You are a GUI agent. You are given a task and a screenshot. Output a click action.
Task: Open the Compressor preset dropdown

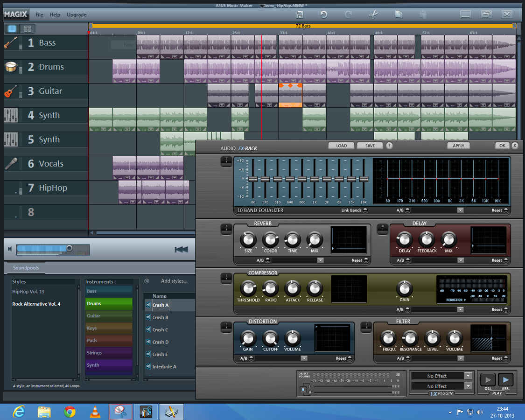coord(461,309)
